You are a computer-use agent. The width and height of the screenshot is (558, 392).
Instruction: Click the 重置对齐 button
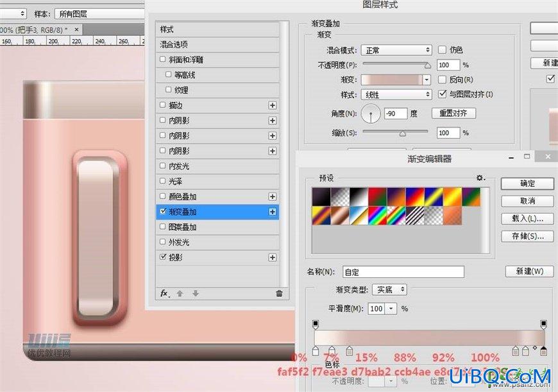[453, 113]
